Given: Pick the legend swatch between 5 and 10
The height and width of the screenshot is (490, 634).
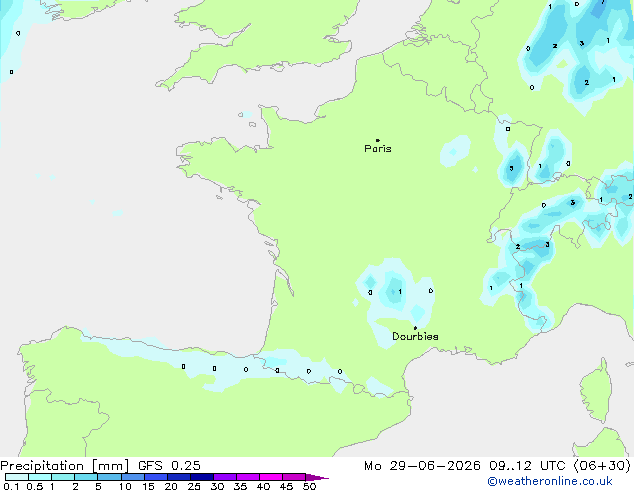Looking at the screenshot, I should click(110, 477).
